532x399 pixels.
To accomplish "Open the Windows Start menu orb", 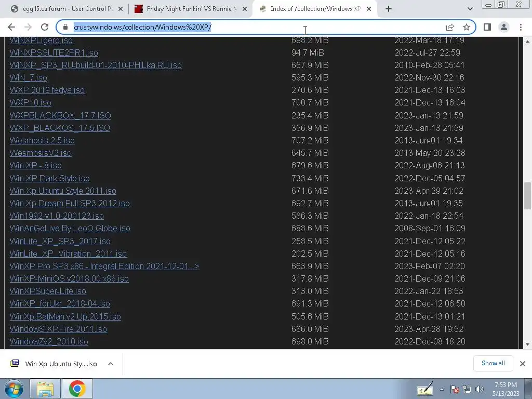I will (x=14, y=389).
